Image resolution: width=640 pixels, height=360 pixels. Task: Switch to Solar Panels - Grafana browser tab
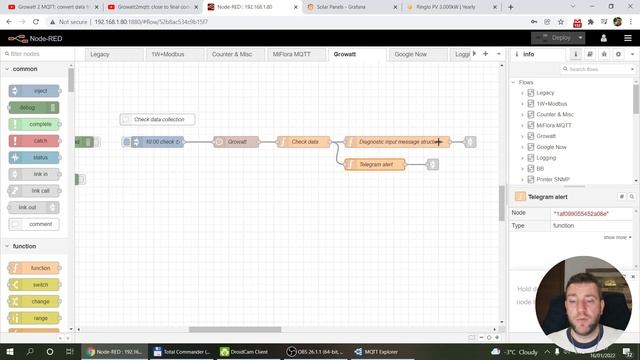[x=351, y=7]
